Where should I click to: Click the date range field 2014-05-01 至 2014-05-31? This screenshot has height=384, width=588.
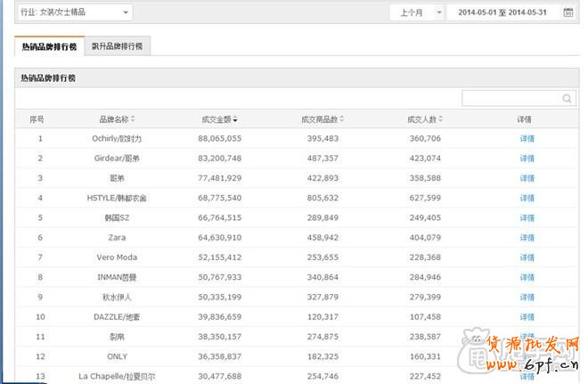[x=502, y=12]
